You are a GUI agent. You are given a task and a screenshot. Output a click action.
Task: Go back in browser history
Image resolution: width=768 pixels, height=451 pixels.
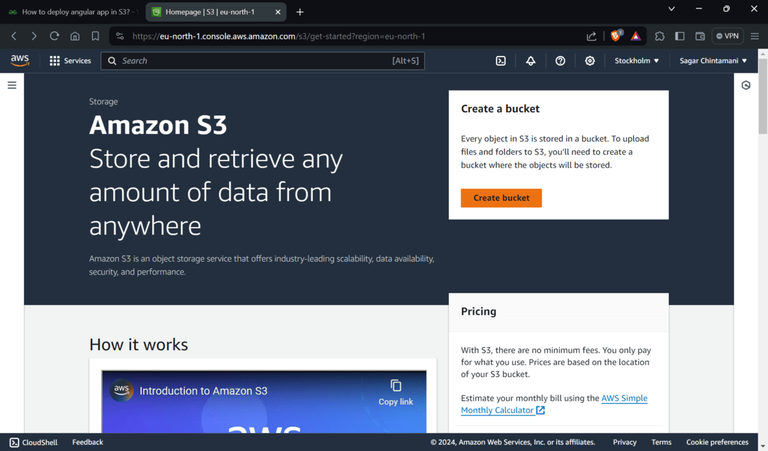coord(14,36)
